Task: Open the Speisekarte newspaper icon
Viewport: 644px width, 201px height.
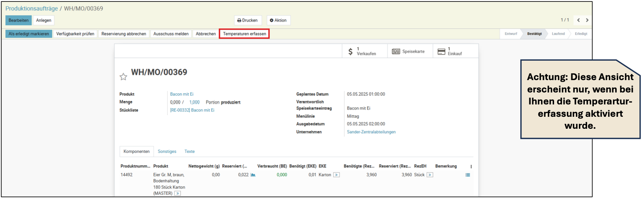Action: 396,52
